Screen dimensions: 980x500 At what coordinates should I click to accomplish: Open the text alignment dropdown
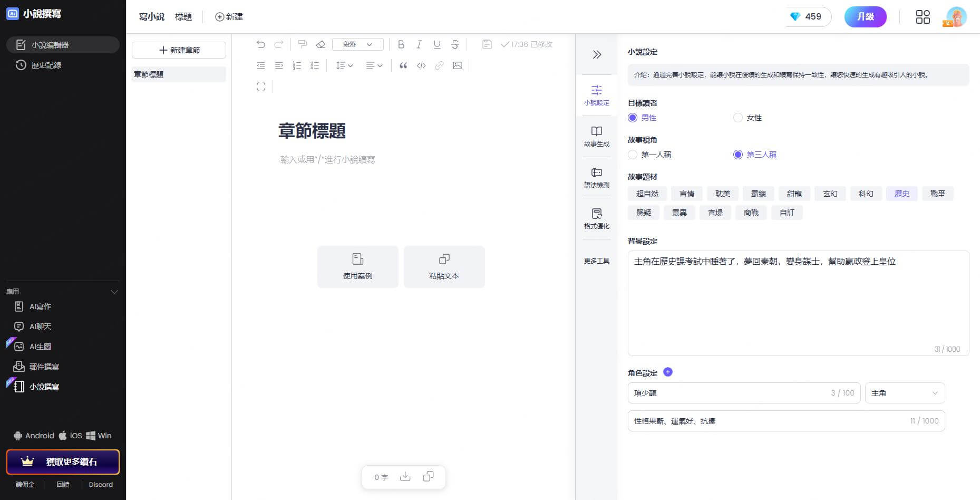(374, 65)
